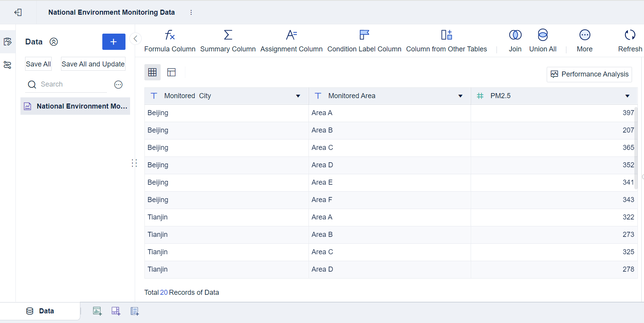Collapse the left data panel

pyautogui.click(x=136, y=39)
